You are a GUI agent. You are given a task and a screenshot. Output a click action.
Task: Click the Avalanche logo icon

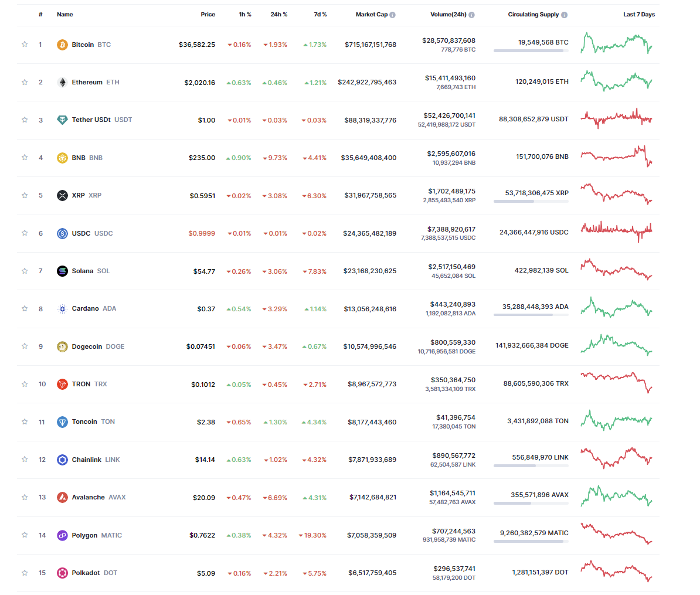[x=62, y=497]
